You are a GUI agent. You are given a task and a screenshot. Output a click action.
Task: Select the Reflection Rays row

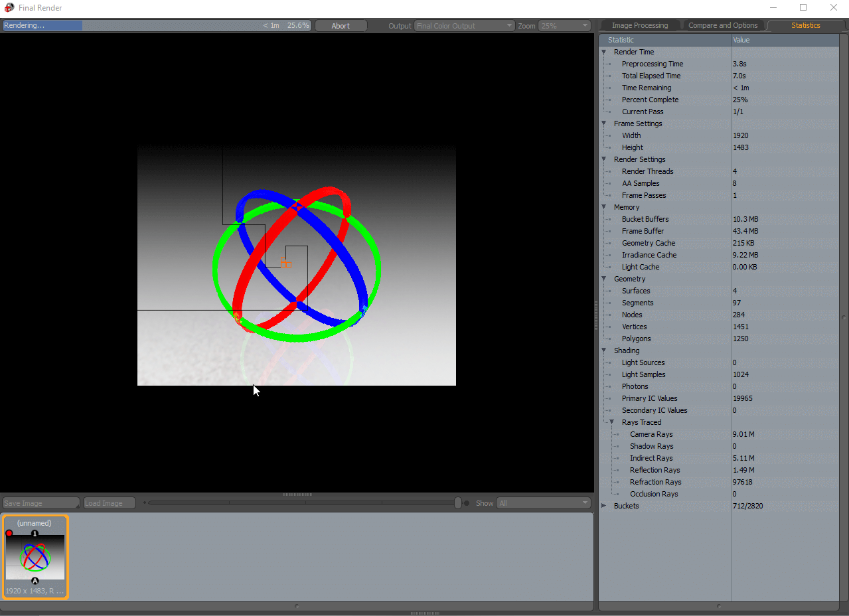pyautogui.click(x=720, y=470)
